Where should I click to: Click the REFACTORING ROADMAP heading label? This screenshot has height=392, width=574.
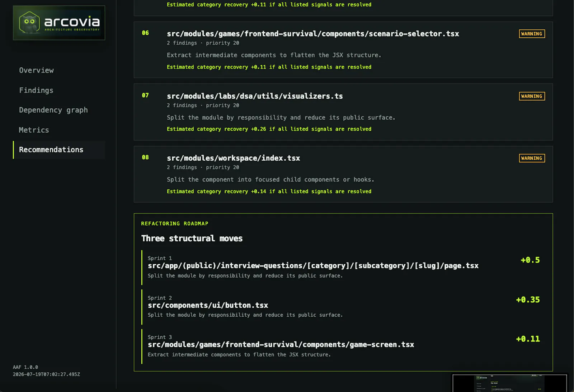coord(175,223)
